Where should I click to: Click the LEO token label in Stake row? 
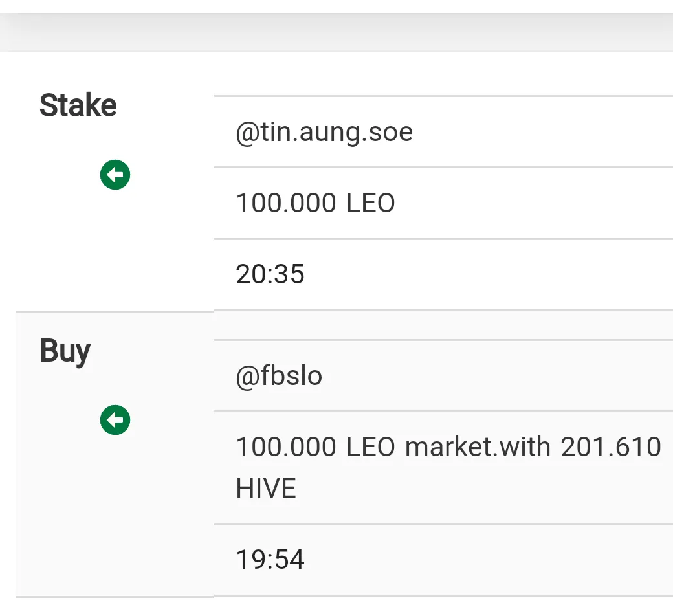tap(370, 203)
